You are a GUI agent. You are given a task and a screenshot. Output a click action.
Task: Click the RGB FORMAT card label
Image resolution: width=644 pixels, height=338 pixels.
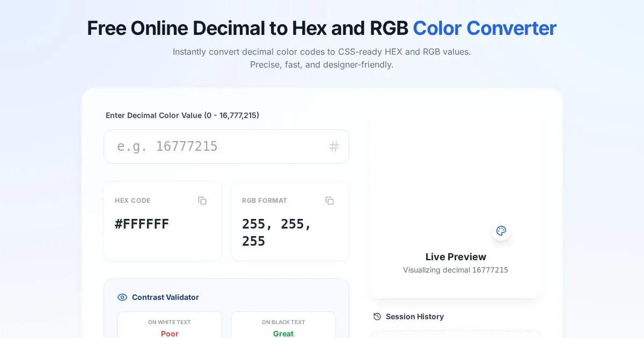pyautogui.click(x=265, y=201)
